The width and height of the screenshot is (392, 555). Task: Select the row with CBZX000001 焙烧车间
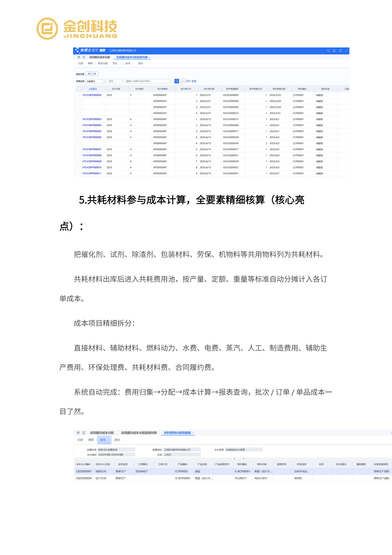coord(233,471)
